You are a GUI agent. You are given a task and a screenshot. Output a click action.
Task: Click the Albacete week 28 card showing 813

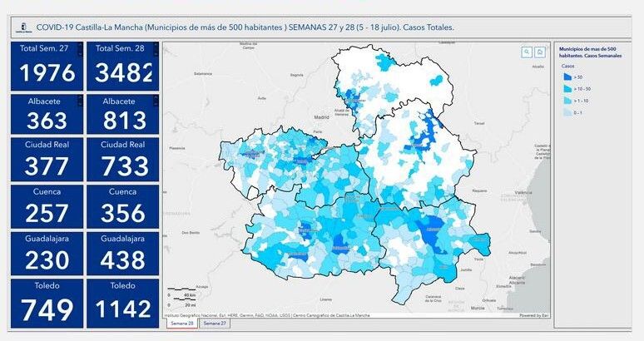pyautogui.click(x=123, y=114)
